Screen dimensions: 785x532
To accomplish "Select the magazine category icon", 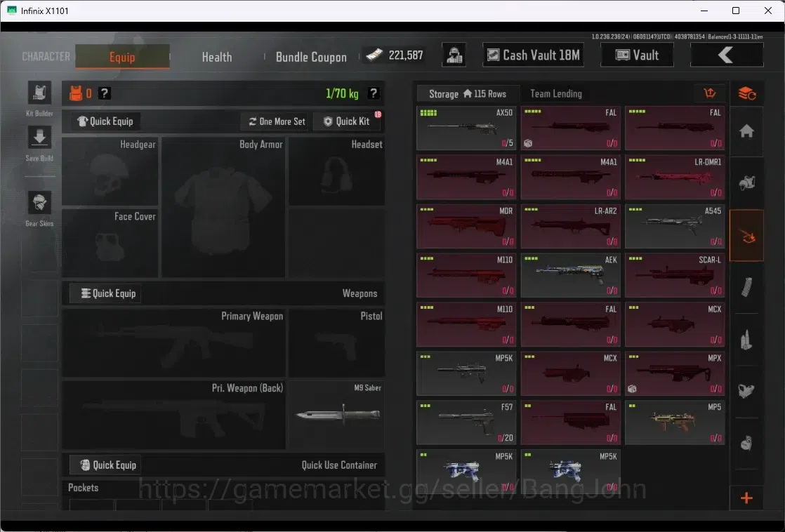I will coord(746,287).
